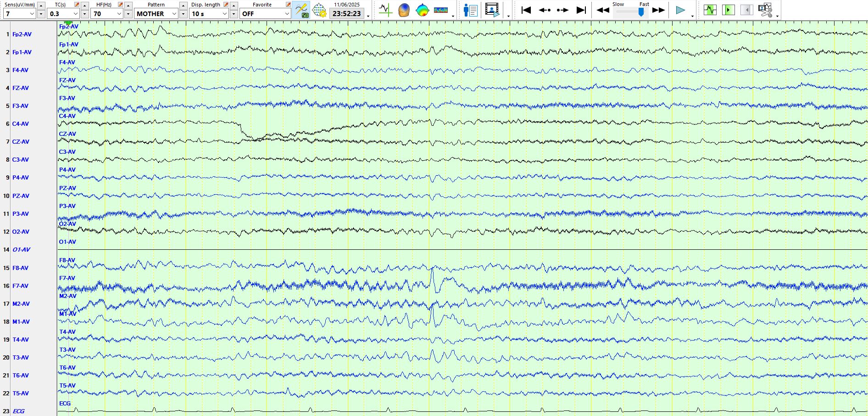Start playback with the blue play arrow
Image resolution: width=868 pixels, height=416 pixels.
coord(680,10)
